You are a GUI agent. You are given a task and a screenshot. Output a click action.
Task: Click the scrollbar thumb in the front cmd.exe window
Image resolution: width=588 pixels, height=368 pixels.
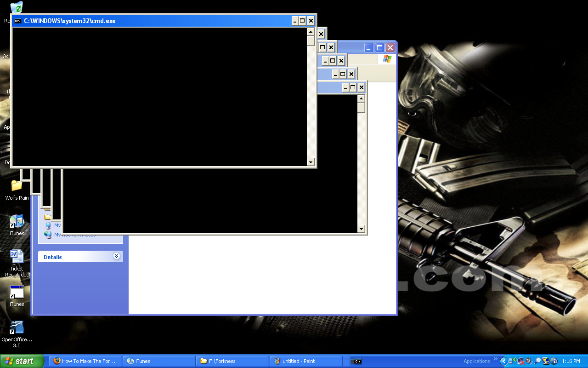pyautogui.click(x=311, y=41)
